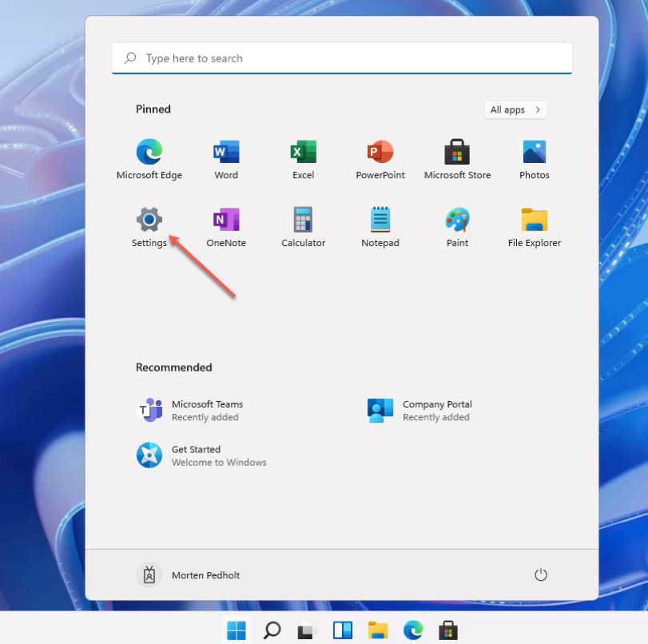Viewport: 648px width, 644px height.
Task: Open Notepad from pinned apps
Action: point(380,227)
